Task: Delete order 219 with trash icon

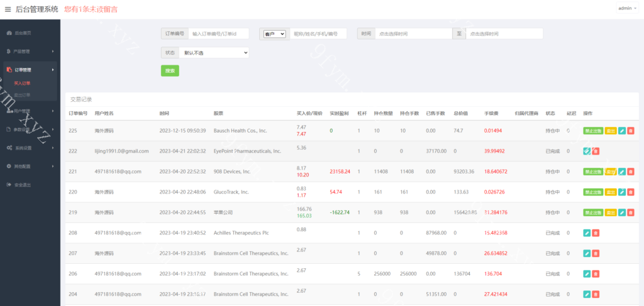Action: [631, 212]
